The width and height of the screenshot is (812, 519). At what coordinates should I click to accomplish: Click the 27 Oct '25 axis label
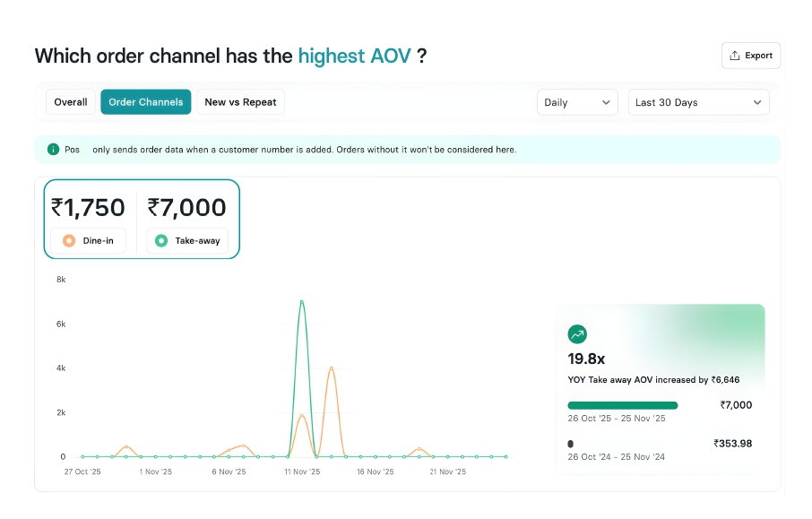coord(82,471)
